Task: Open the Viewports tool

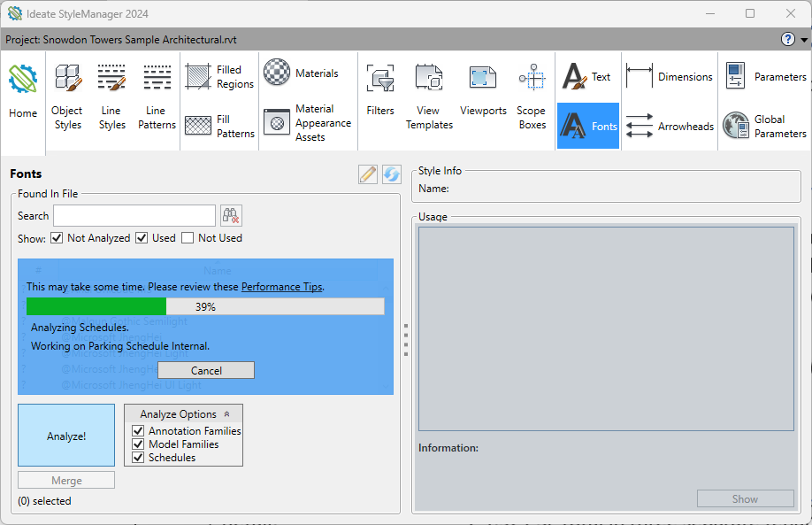Action: (483, 89)
